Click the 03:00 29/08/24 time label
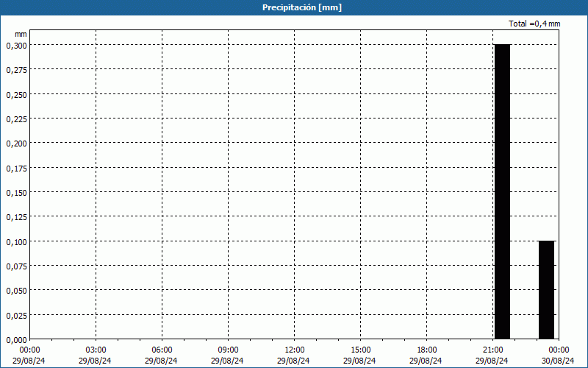Viewport: 588px width, 368px height. coord(96,355)
